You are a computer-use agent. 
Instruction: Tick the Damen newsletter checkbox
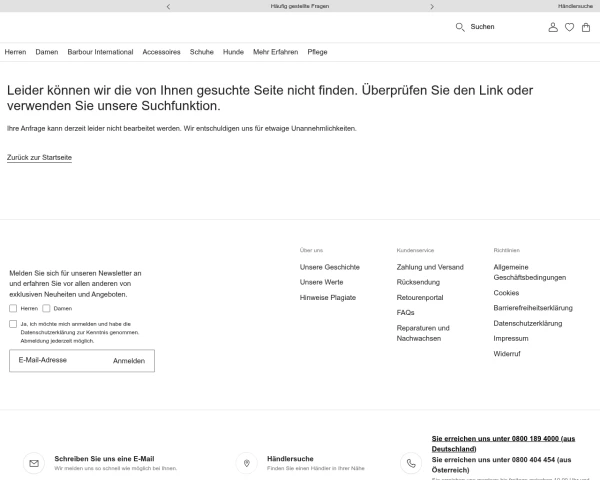[x=46, y=308]
